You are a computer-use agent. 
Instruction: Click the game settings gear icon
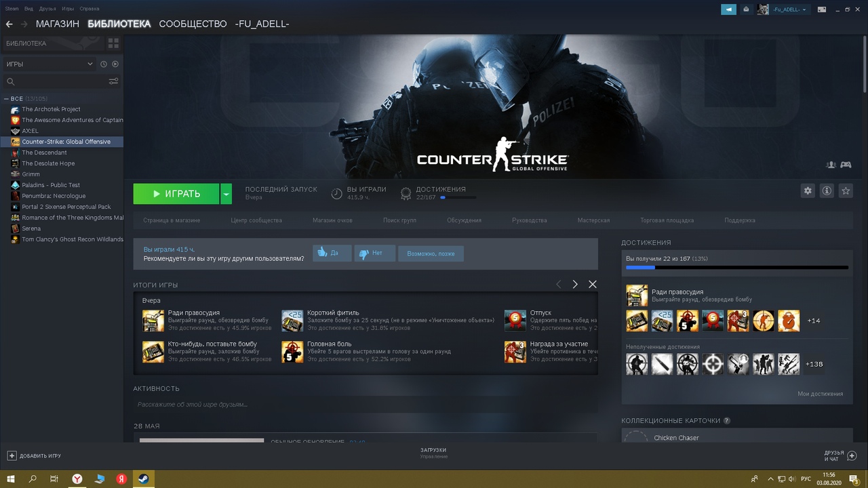808,191
